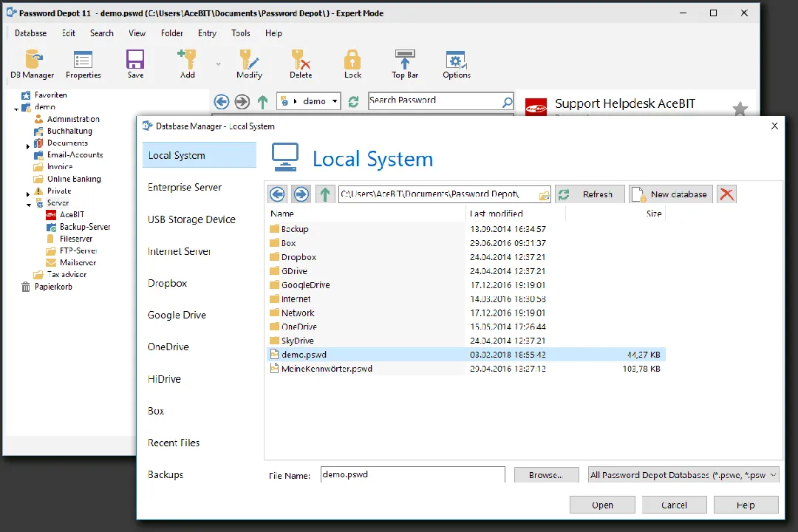Collapse the Server folder node
The height and width of the screenshot is (532, 798).
[x=29, y=205]
